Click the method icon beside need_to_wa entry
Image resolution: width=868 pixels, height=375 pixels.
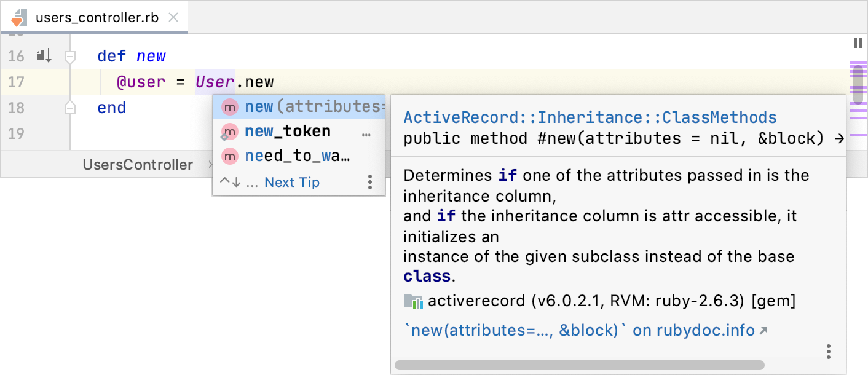coord(229,156)
